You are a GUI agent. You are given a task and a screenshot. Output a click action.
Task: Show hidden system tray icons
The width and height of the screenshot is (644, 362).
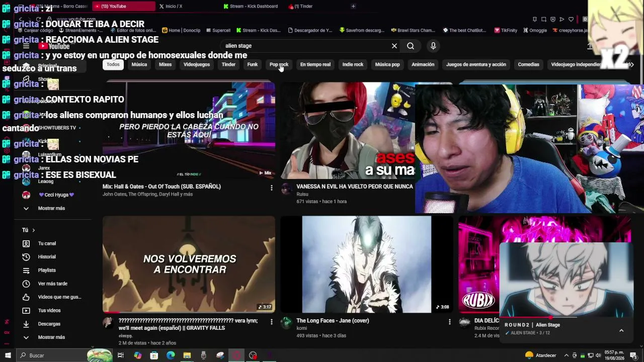click(566, 355)
